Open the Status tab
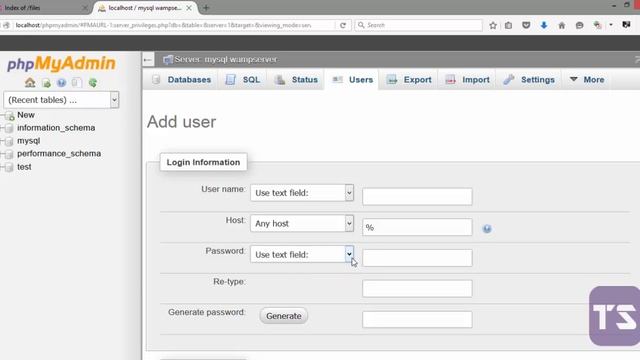This screenshot has height=360, width=640. (297, 80)
